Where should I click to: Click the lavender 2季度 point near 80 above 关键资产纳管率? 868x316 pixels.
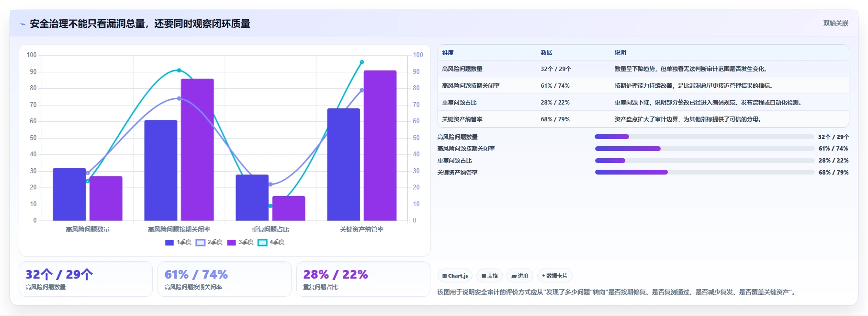[362, 90]
